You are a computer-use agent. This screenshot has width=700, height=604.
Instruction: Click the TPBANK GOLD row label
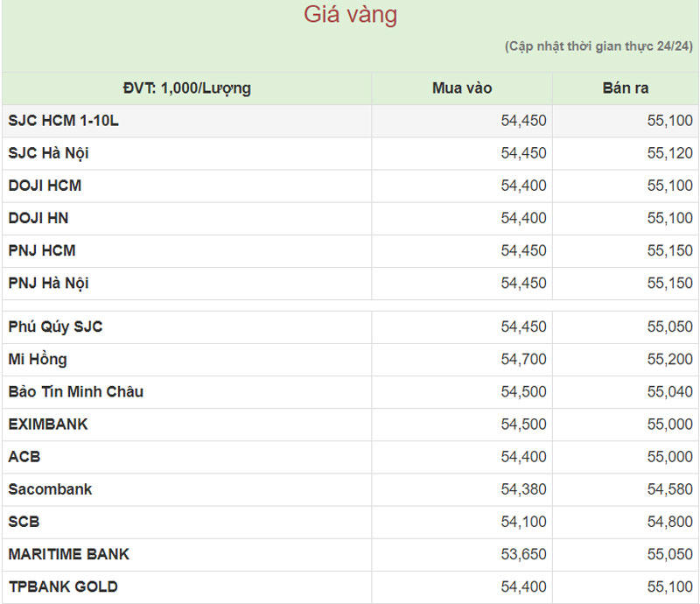point(63,586)
